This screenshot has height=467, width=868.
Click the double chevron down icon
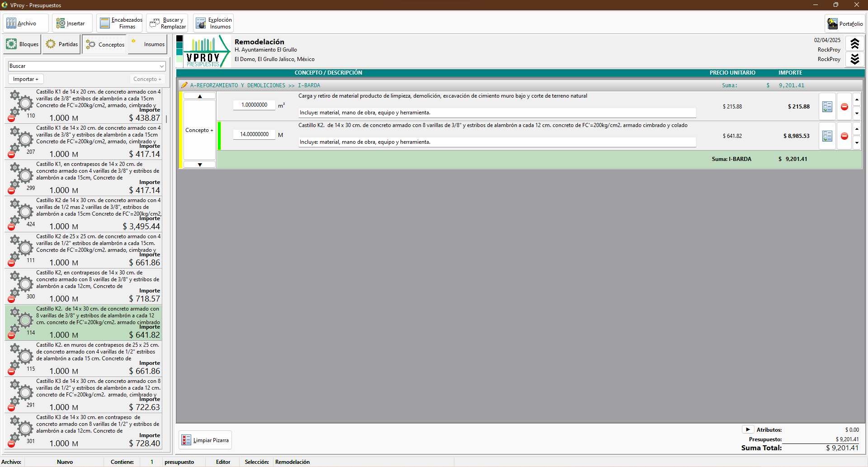[854, 59]
